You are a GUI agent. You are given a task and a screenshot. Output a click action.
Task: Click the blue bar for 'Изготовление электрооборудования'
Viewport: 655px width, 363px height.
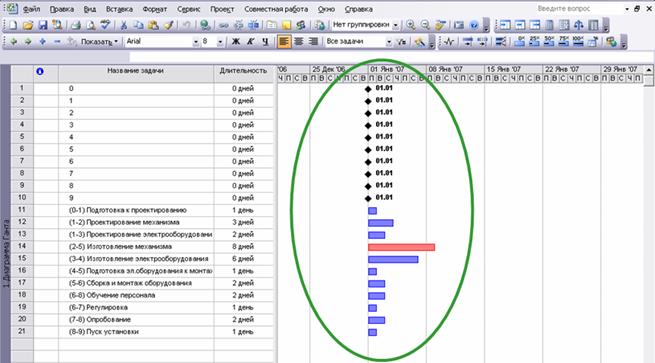click(x=393, y=259)
